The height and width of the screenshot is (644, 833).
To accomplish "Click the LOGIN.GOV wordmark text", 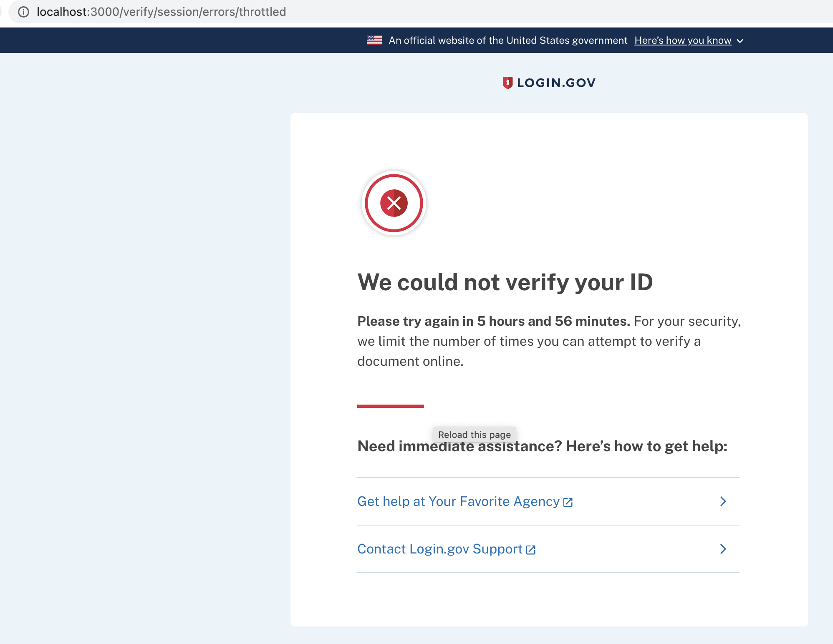I will click(x=556, y=83).
